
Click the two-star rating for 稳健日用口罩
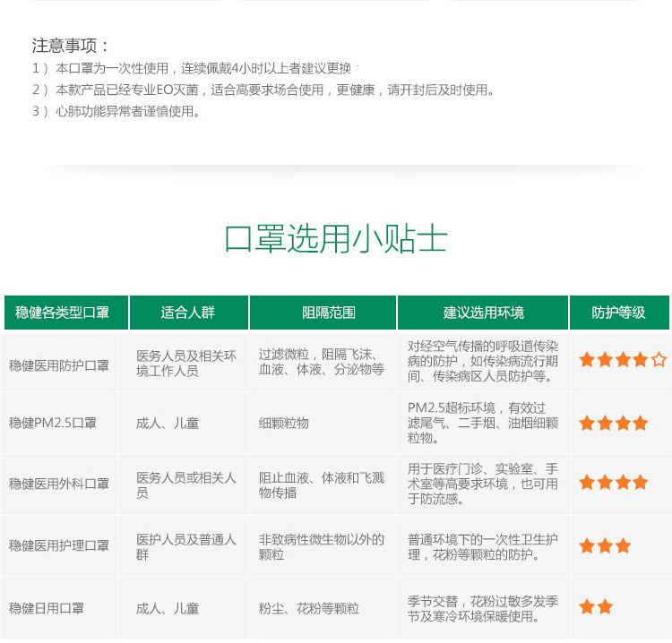tap(596, 607)
